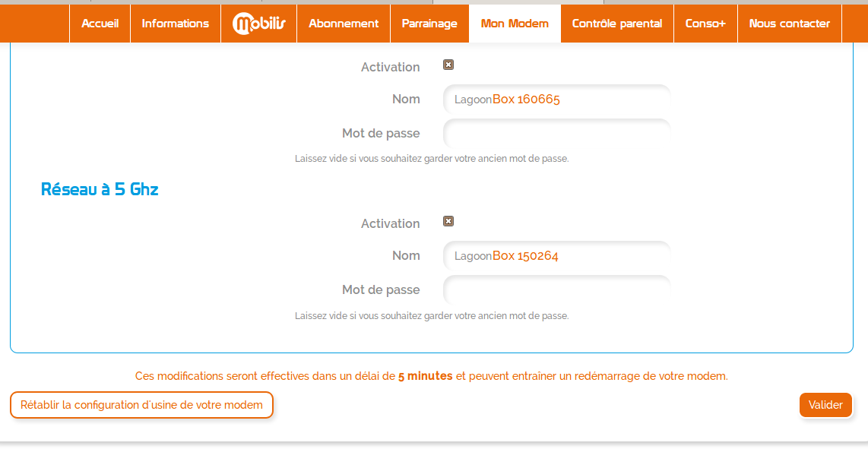Select the Mon Modem tab

click(x=515, y=24)
